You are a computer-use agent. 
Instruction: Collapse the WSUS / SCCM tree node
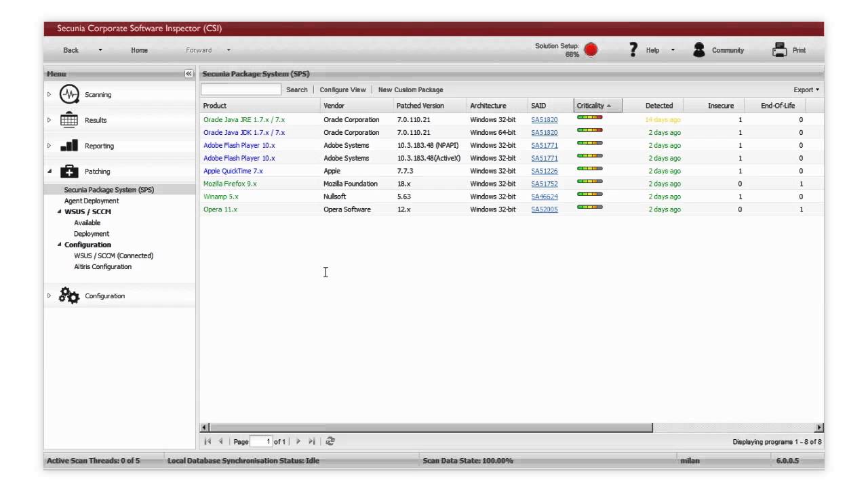coord(60,212)
